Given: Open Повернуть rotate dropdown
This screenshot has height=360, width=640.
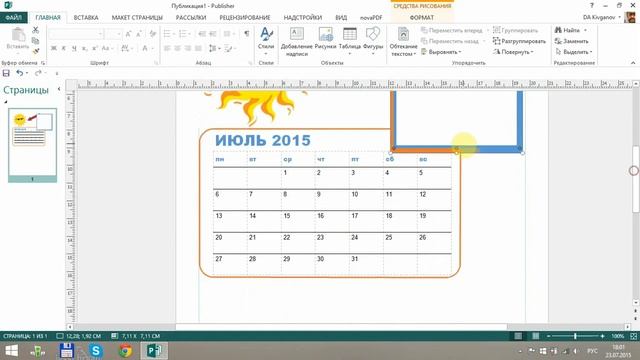Looking at the screenshot, I should pyautogui.click(x=513, y=52).
